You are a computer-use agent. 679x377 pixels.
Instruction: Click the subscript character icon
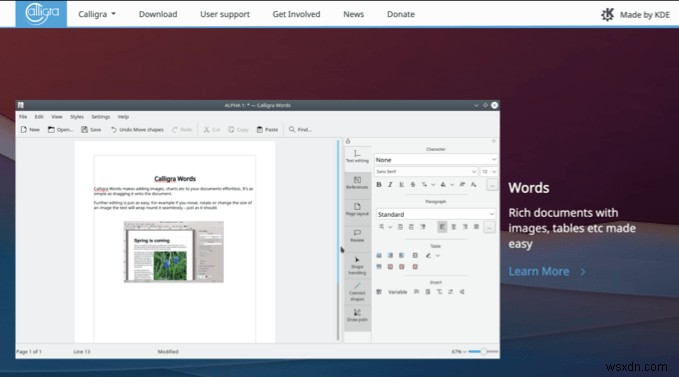[x=474, y=184]
